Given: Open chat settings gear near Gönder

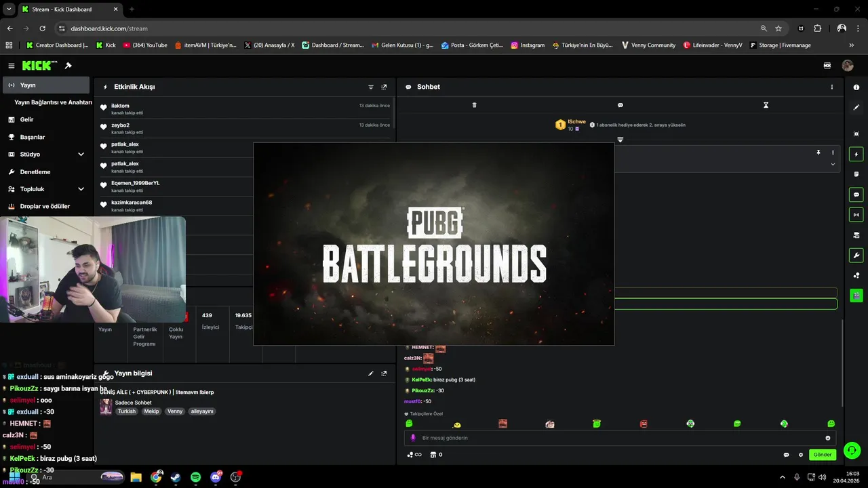Looking at the screenshot, I should (801, 455).
